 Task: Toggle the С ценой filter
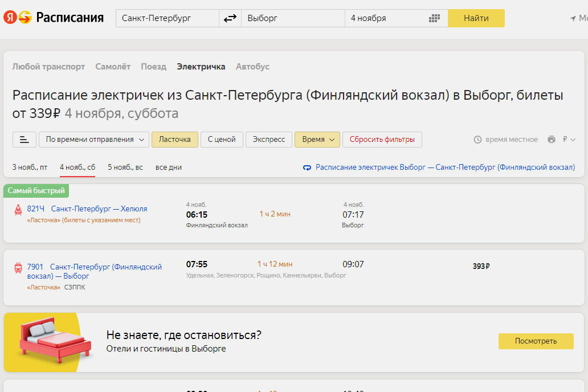click(x=222, y=140)
